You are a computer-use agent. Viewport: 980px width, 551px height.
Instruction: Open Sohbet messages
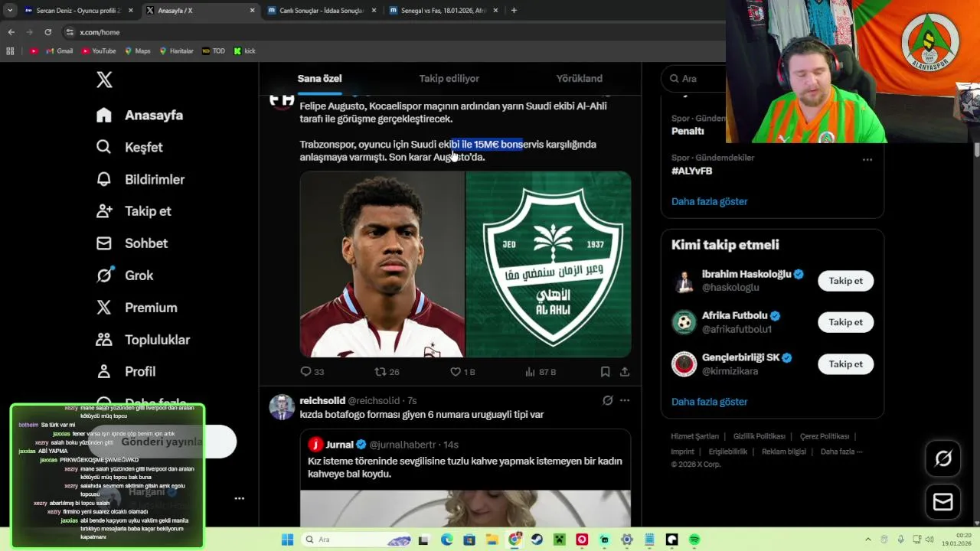[x=132, y=243]
